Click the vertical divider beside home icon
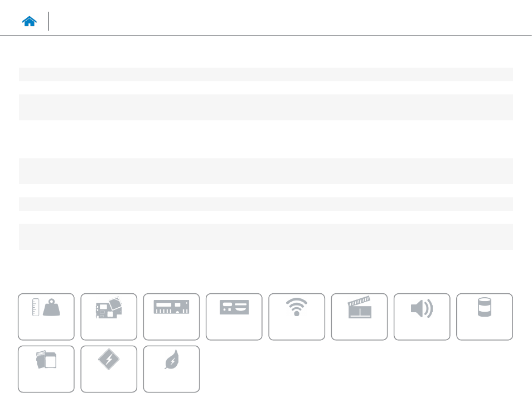 (49, 21)
